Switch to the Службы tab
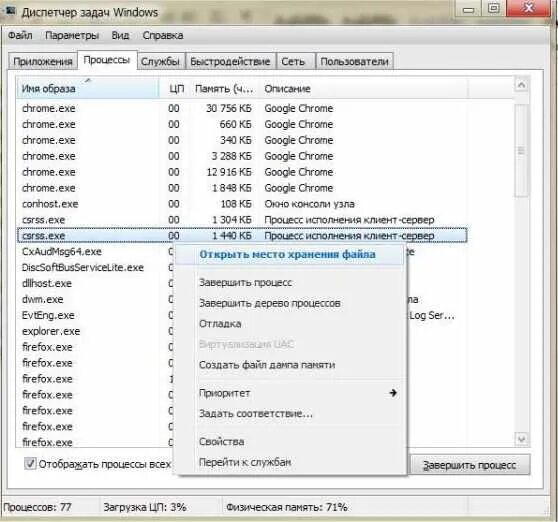Viewport: 558px width, 522px height. (x=160, y=62)
